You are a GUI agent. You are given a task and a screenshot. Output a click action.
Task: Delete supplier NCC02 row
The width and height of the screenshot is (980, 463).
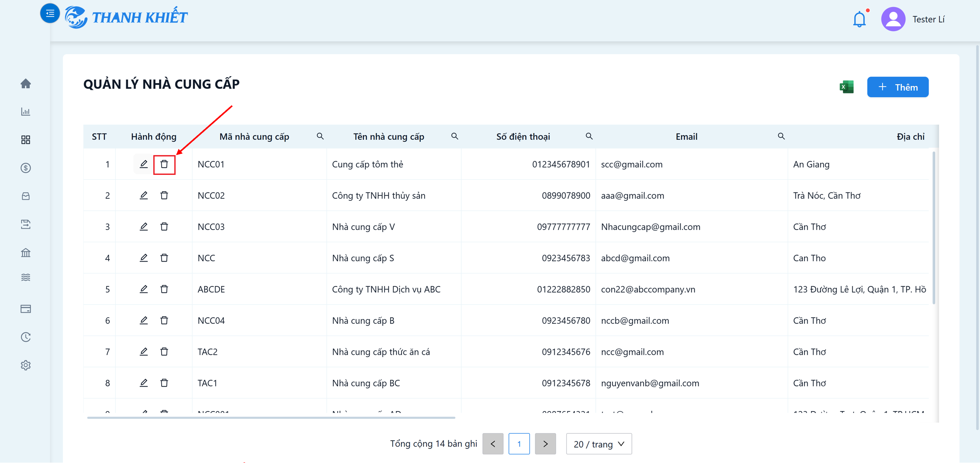click(x=164, y=195)
